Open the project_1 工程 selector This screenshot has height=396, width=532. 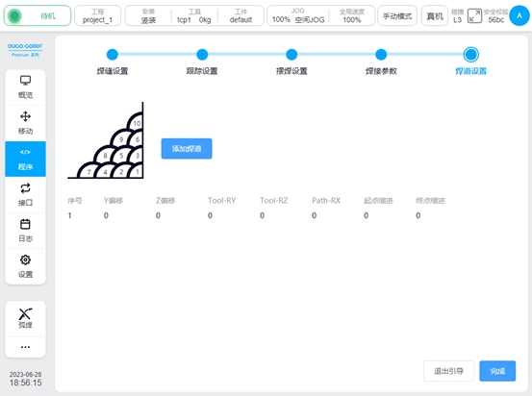click(98, 15)
